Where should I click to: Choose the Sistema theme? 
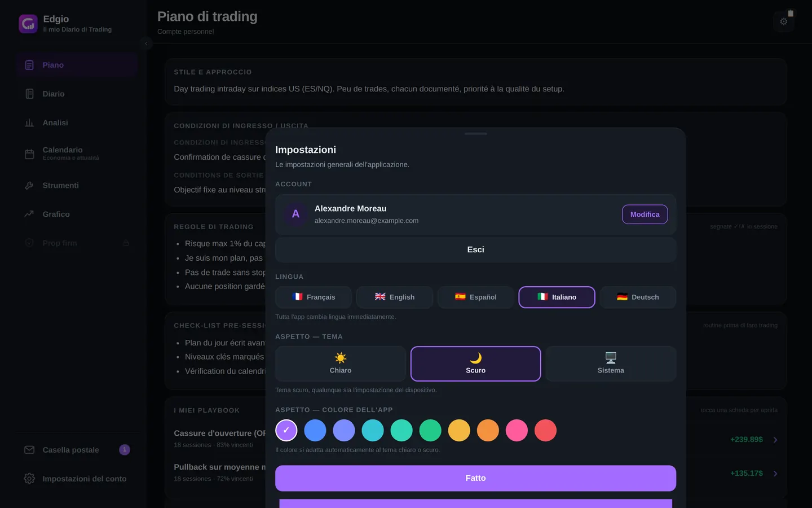(x=611, y=364)
